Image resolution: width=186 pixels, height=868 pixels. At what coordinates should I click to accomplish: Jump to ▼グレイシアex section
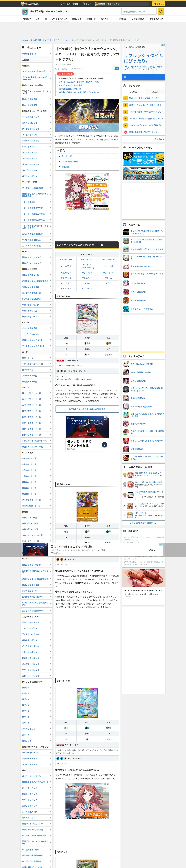[108, 259]
